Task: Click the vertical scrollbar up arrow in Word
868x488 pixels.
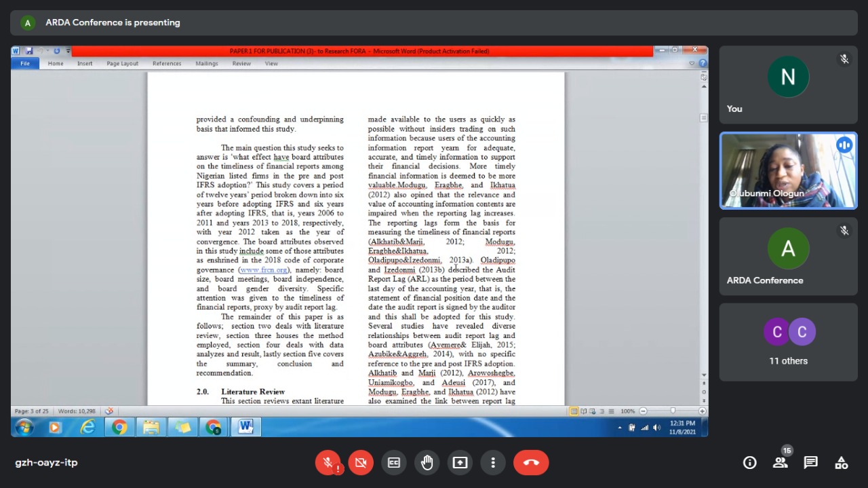Action: 704,87
